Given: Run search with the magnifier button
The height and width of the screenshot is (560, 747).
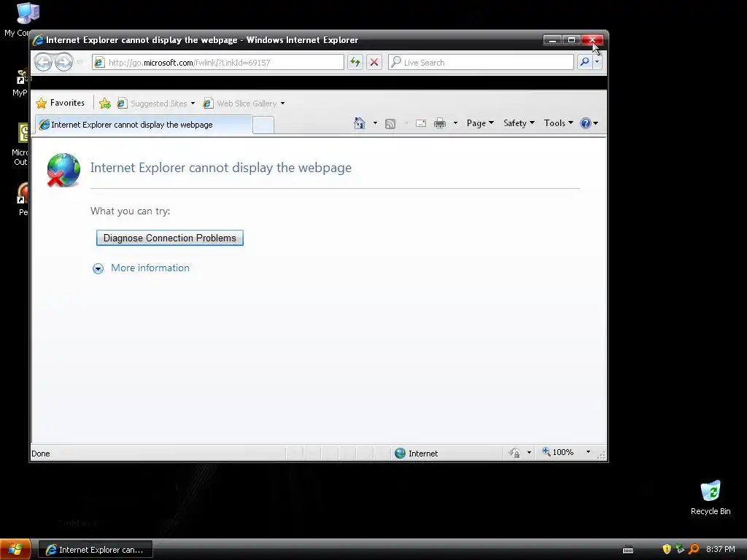Looking at the screenshot, I should pos(584,62).
